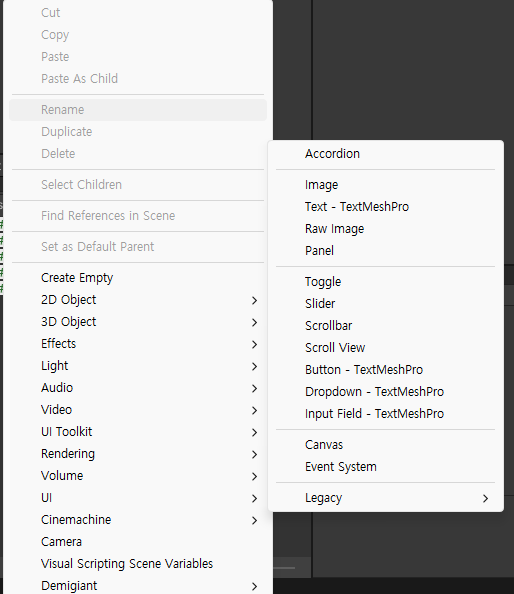Open the 2D Object submenu
This screenshot has height=594, width=514.
(138, 300)
